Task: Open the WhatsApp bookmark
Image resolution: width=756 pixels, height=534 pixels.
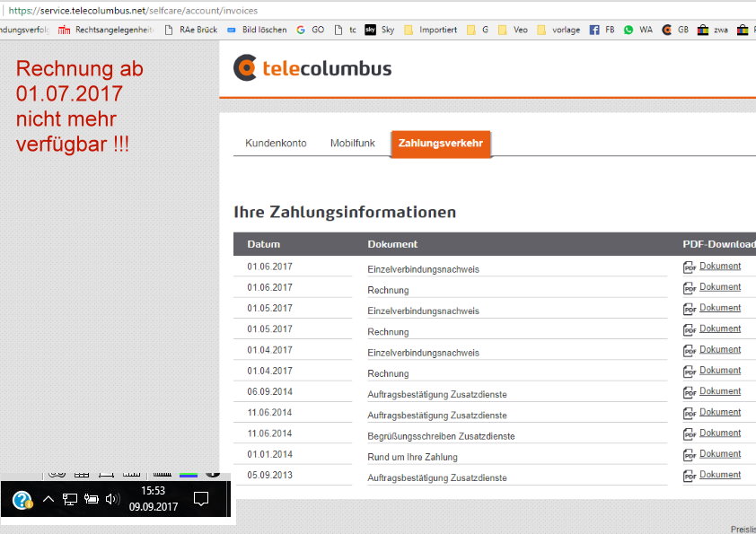Action: (x=639, y=29)
